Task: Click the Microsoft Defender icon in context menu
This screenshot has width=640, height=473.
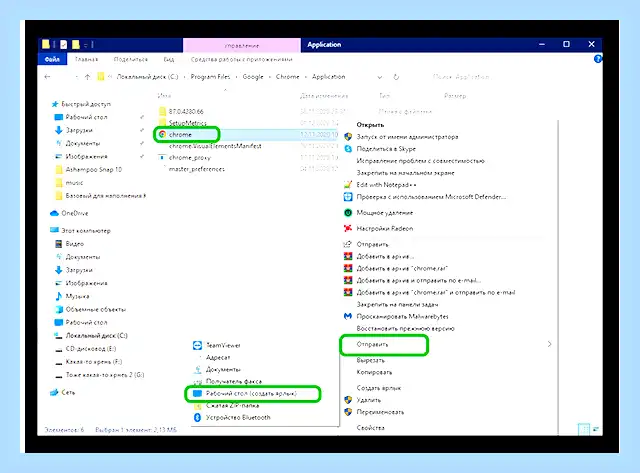Action: [x=348, y=197]
